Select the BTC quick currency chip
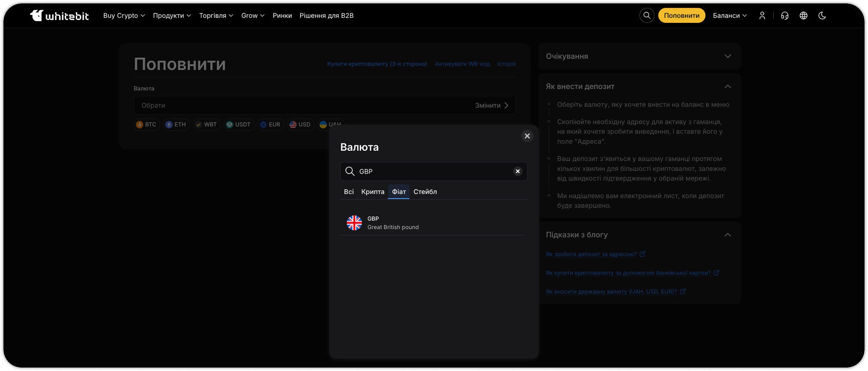Viewport: 868px width, 371px height. 147,125
